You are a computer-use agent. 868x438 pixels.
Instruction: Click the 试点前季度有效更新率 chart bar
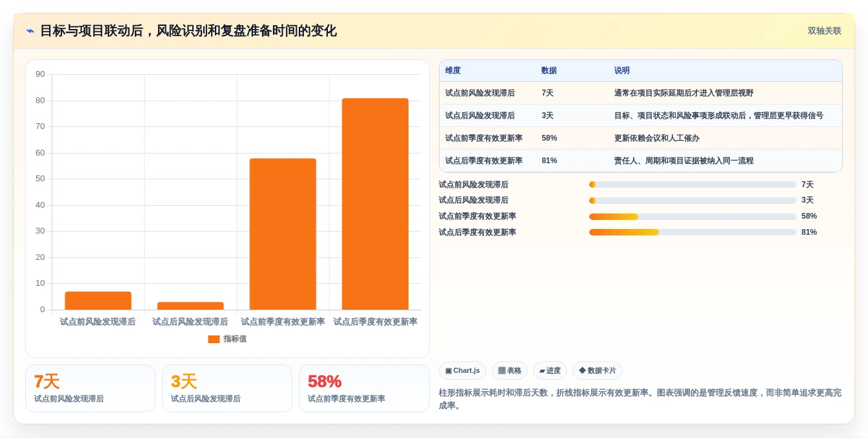[283, 234]
